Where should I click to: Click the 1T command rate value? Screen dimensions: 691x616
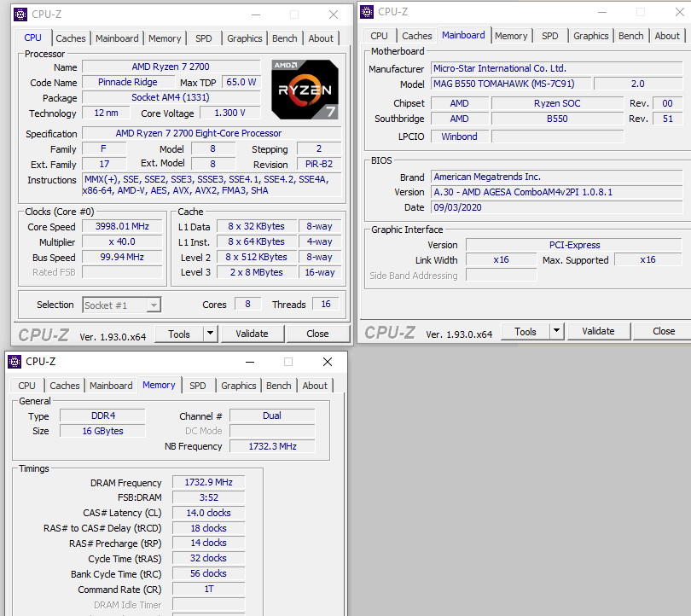(208, 589)
